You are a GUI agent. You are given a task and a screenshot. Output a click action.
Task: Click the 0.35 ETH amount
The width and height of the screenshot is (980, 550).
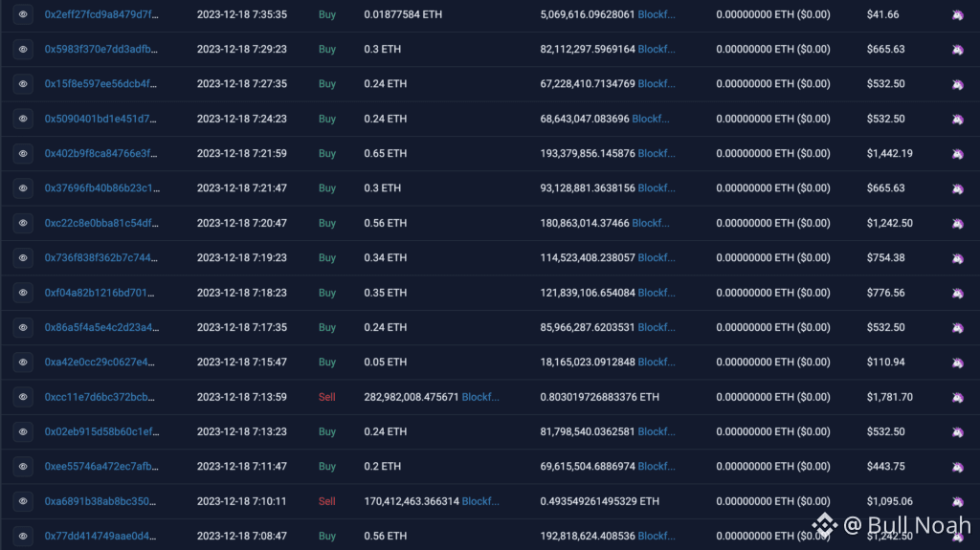[x=385, y=293]
